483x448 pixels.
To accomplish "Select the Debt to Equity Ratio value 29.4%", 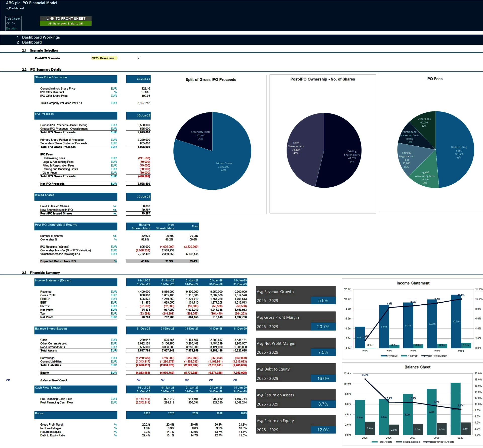I will 146,435.
